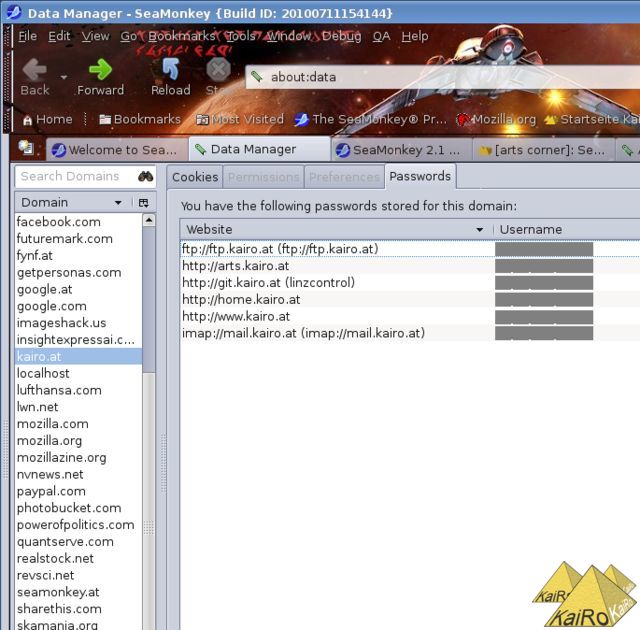Select the ftp://ftp.kairo.at password row
The image size is (640, 630).
[410, 249]
